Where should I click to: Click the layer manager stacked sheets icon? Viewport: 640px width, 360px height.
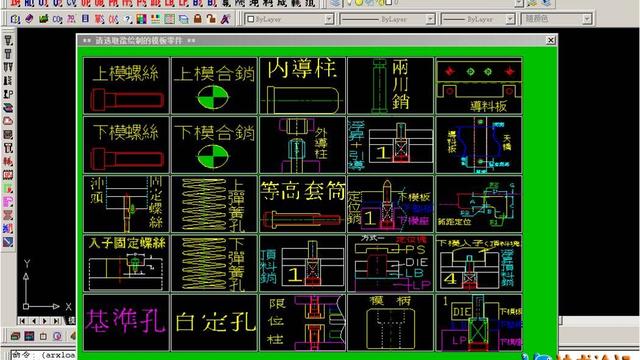click(x=336, y=3)
